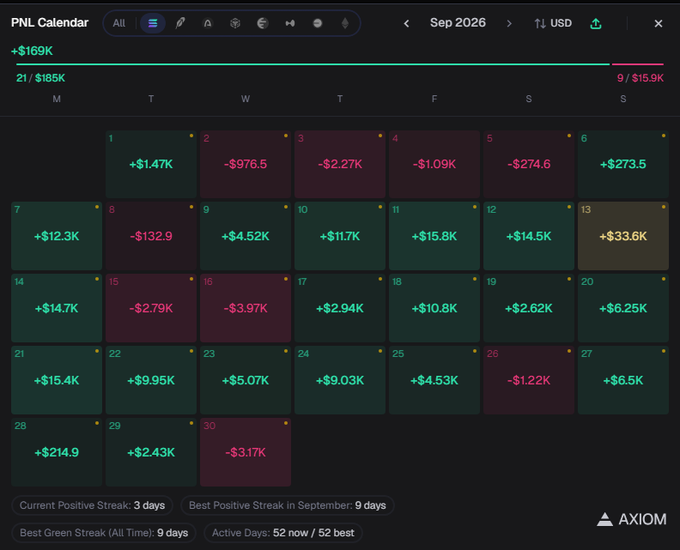View day 20 with +$6.25K
680x550 pixels.
pyautogui.click(x=623, y=308)
